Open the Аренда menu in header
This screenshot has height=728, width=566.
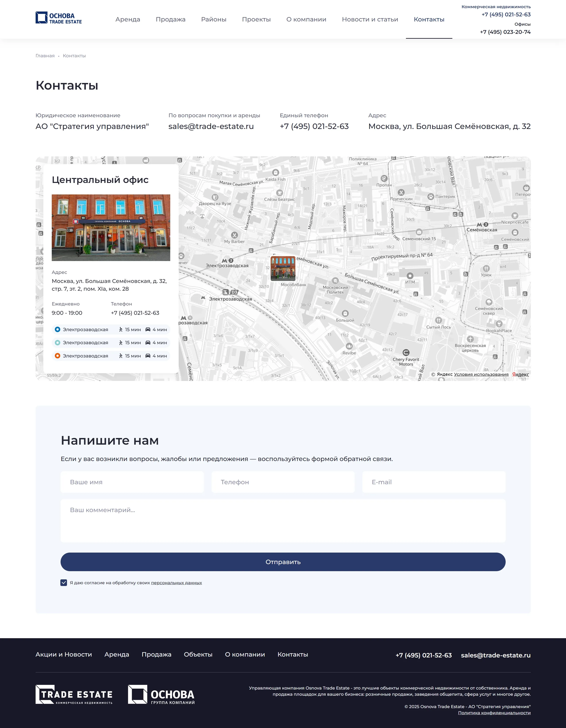point(128,19)
